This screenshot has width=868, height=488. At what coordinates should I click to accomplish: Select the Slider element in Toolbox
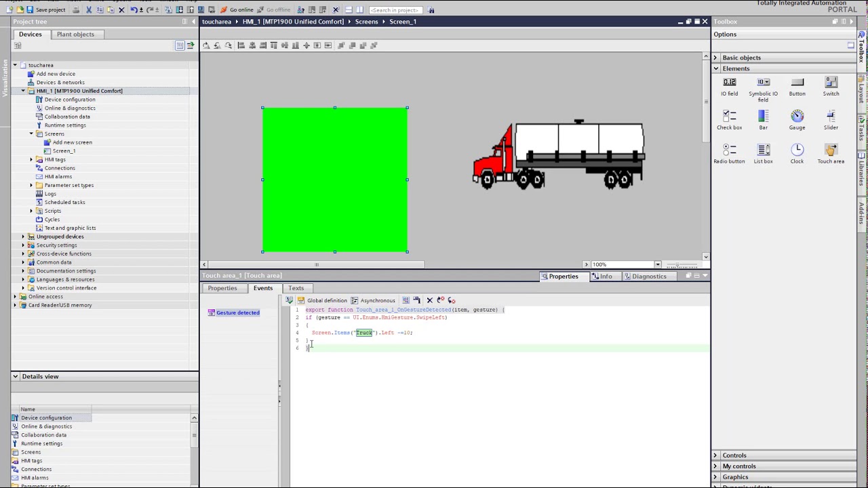click(x=831, y=121)
